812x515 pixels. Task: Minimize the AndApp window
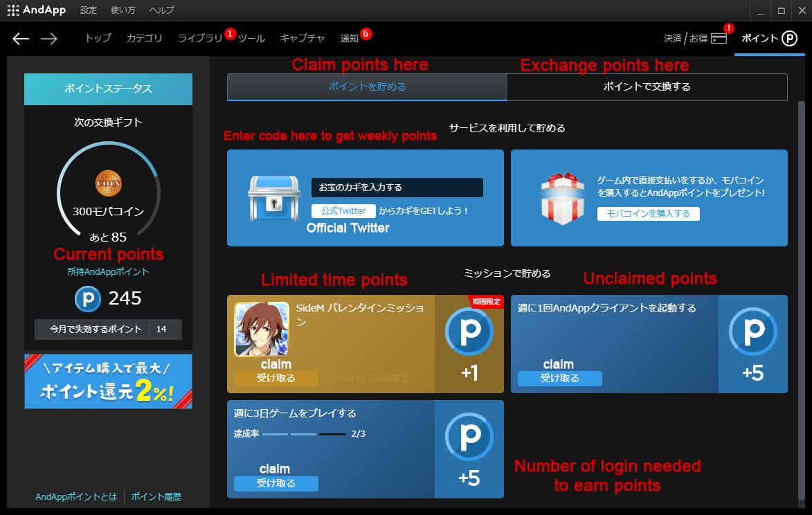tap(761, 11)
